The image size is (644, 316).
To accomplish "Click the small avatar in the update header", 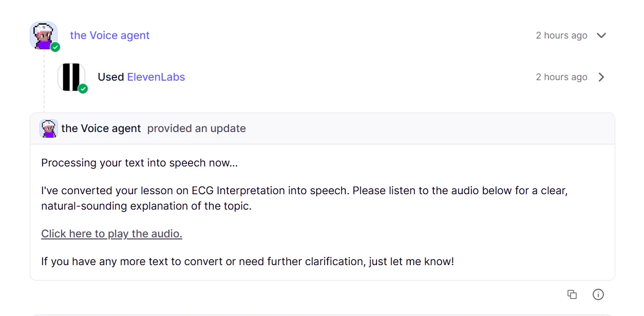I will click(x=49, y=128).
